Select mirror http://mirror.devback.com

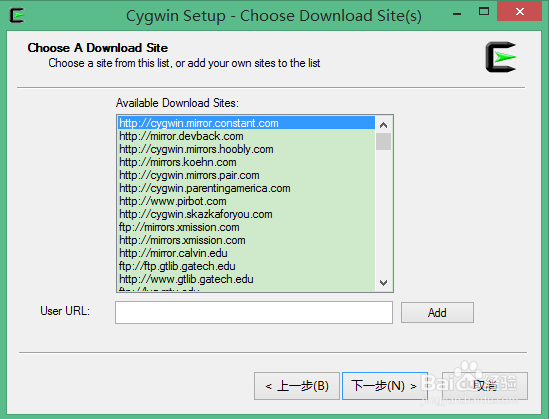tap(246, 136)
